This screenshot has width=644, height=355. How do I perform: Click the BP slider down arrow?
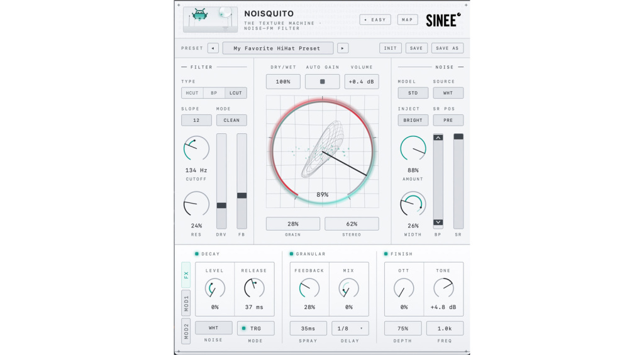coord(438,222)
